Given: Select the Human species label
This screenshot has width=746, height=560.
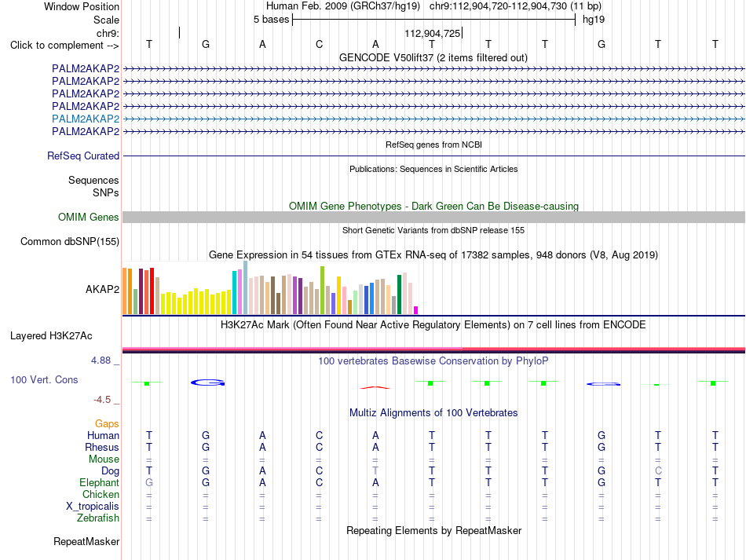Looking at the screenshot, I should [x=103, y=435].
